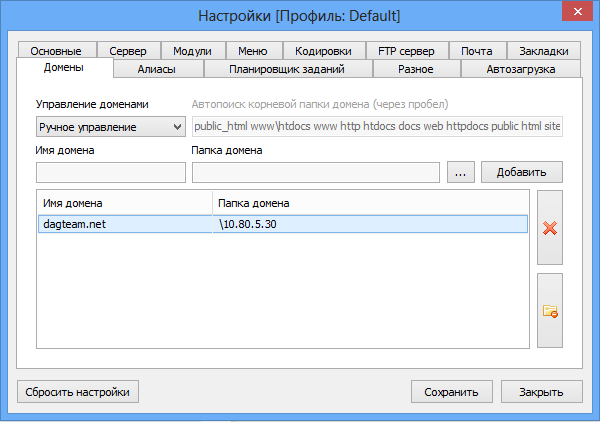Click the folder icon beside the domain list

click(x=549, y=310)
